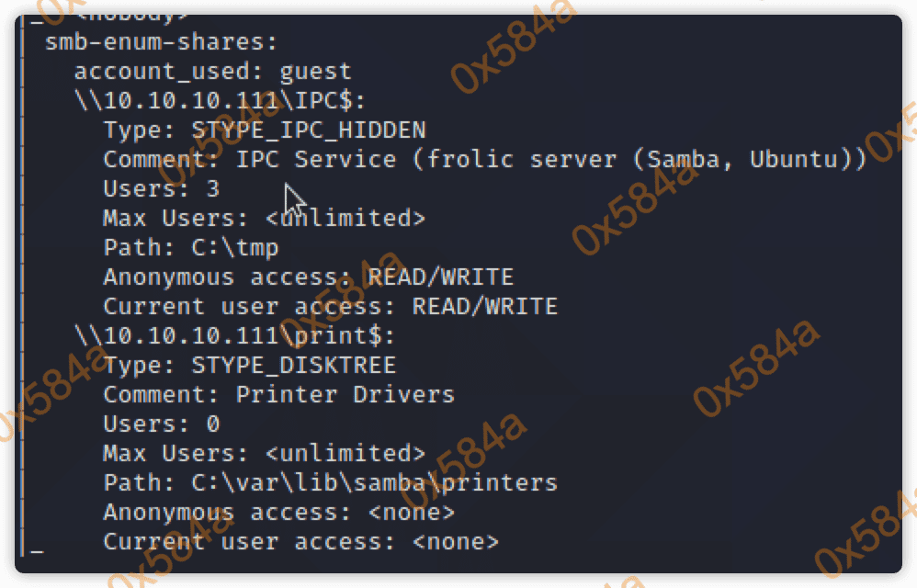The height and width of the screenshot is (588, 917).
Task: Click the terminal underscore cursor at bottom-left
Action: [x=37, y=548]
